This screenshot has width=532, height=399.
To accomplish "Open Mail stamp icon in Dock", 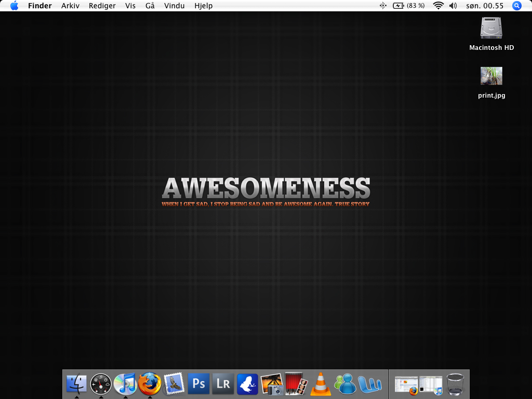I will 174,384.
